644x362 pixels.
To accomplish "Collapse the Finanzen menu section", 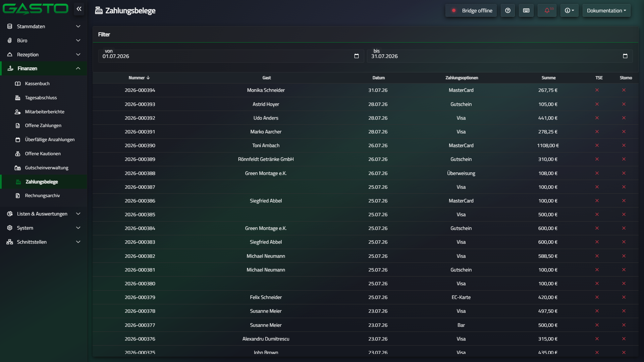I will [44, 68].
